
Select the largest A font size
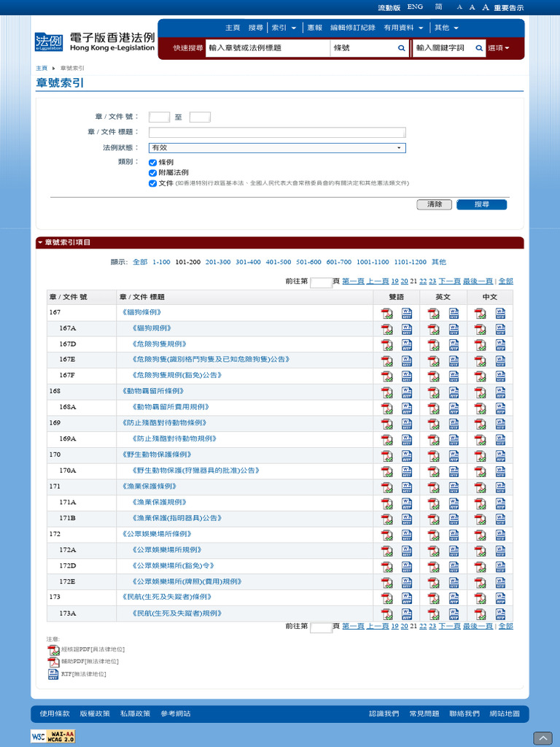(485, 7)
